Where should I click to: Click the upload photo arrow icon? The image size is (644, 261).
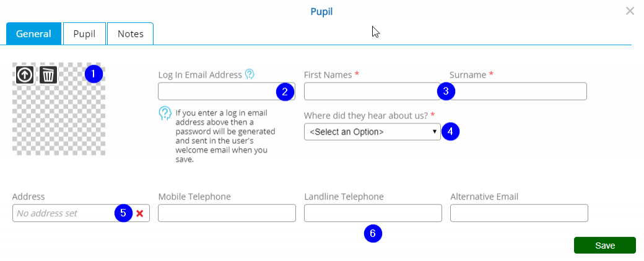tap(25, 75)
